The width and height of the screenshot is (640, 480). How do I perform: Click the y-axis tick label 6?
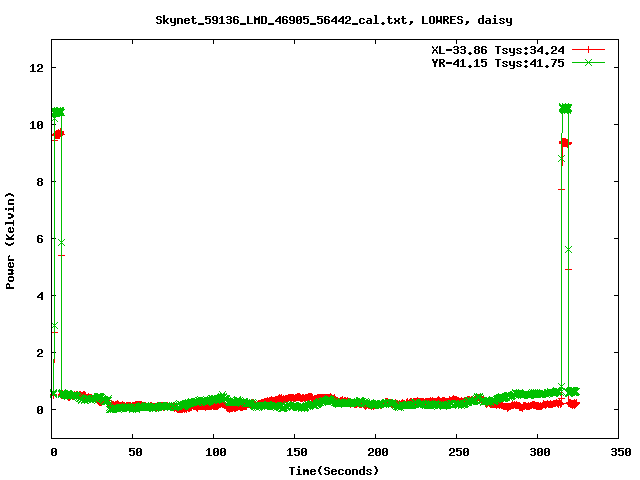(x=40, y=239)
